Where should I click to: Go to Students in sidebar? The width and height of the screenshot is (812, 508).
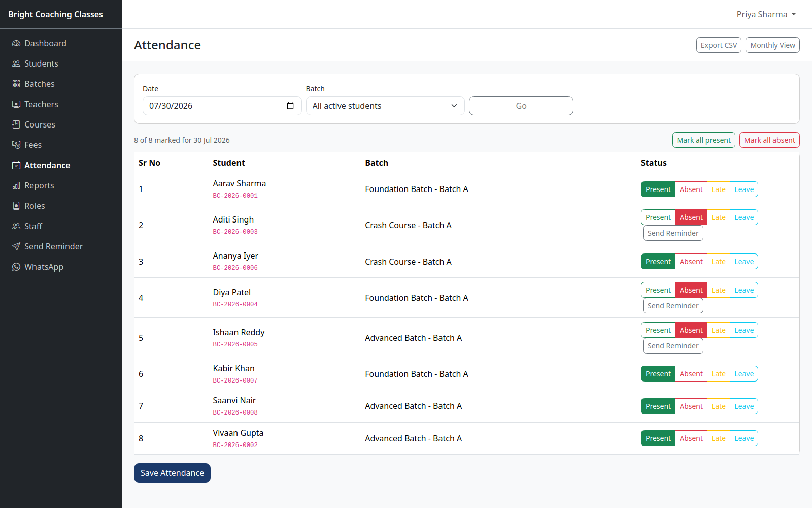click(x=61, y=63)
